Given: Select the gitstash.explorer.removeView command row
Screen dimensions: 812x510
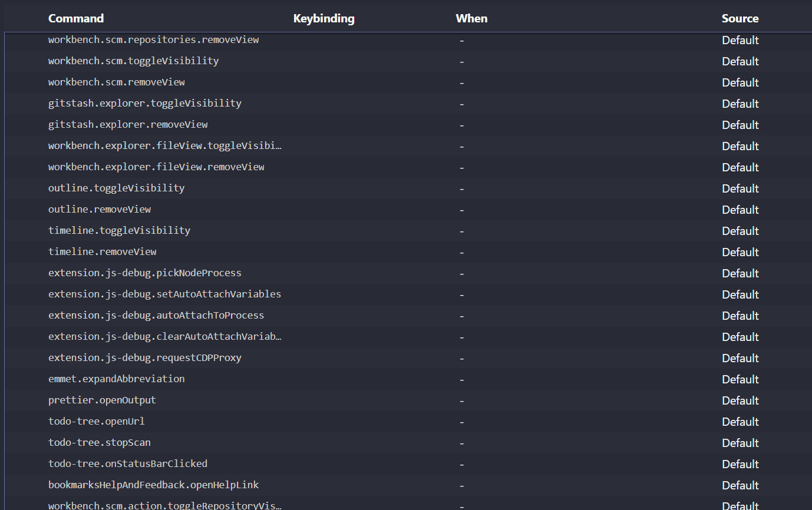Looking at the screenshot, I should pyautogui.click(x=127, y=124).
